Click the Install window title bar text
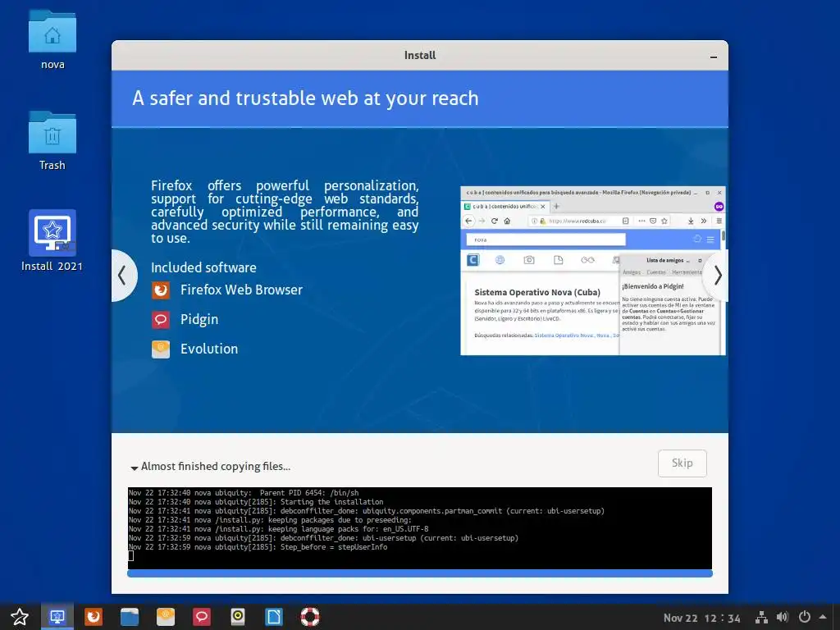Viewport: 840px width, 630px height. coord(419,55)
